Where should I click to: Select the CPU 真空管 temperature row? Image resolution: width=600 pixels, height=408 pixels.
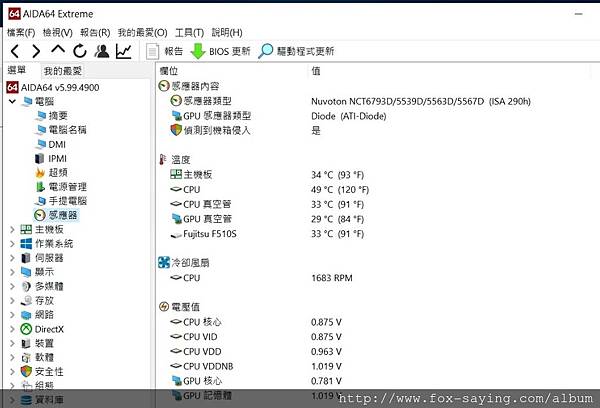coord(267,204)
